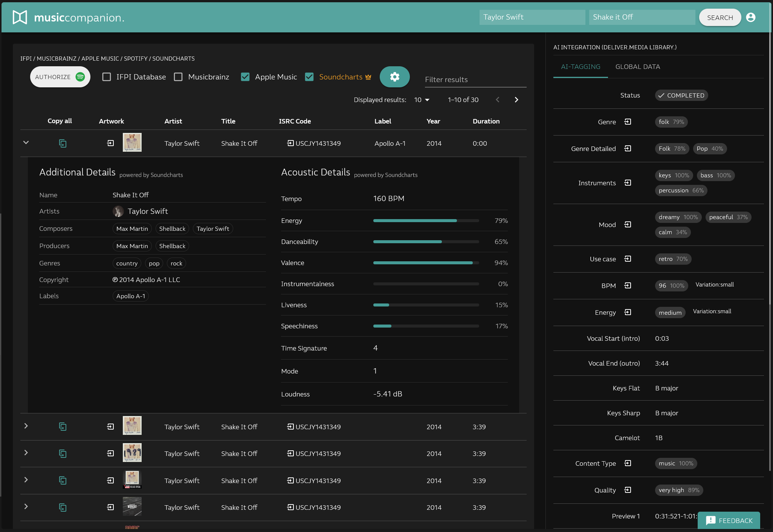Click the Taylor Swift artist avatar
Viewport: 773px width, 532px height.
pos(118,211)
